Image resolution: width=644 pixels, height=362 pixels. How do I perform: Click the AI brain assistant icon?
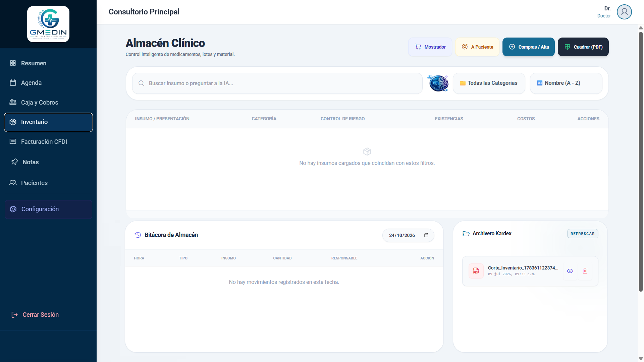click(438, 83)
